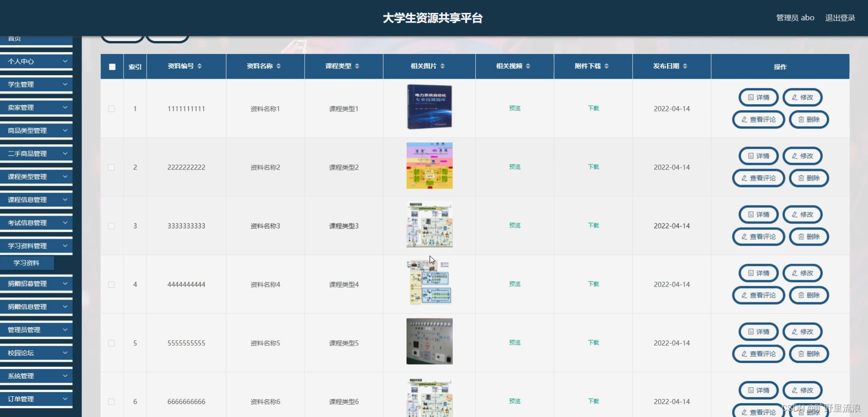Select 学习资料 in the sidebar submenu

pos(27,263)
